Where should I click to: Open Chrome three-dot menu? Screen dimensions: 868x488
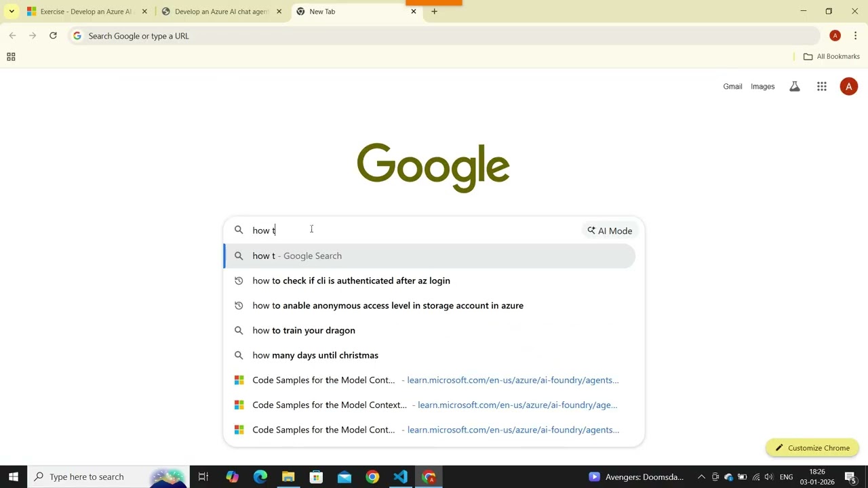855,36
